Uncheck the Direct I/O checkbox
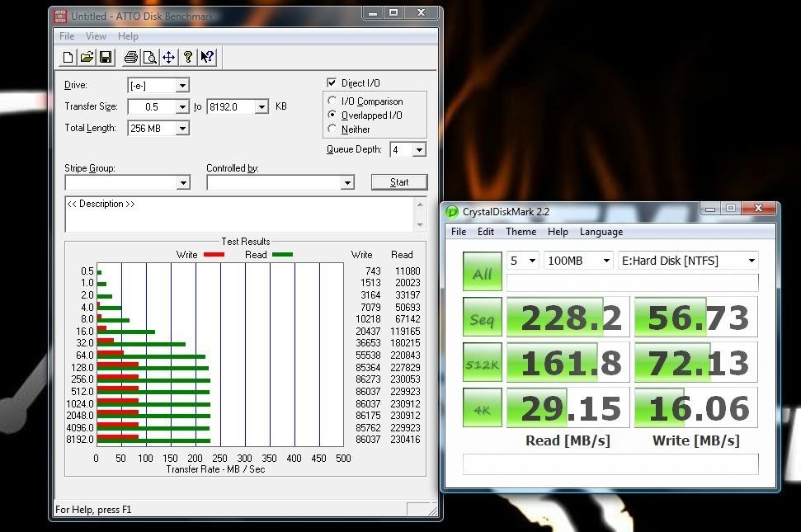Image resolution: width=801 pixels, height=532 pixels. (x=332, y=83)
